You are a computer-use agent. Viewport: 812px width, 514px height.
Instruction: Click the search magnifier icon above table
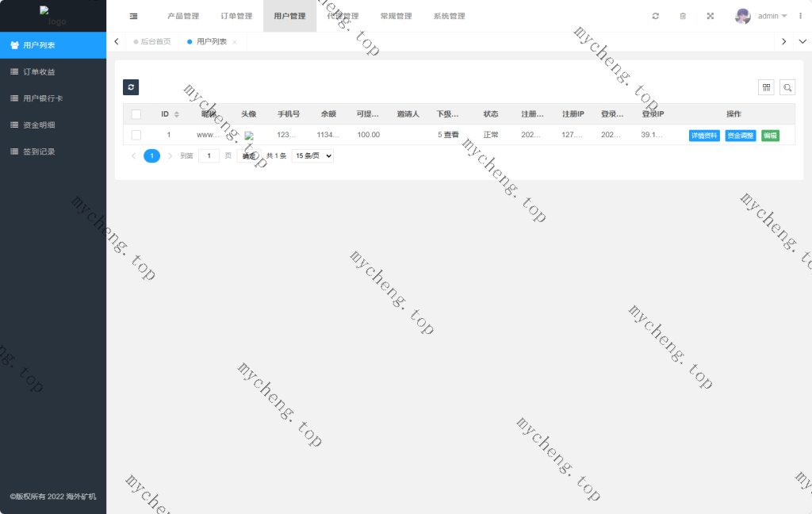pos(787,87)
